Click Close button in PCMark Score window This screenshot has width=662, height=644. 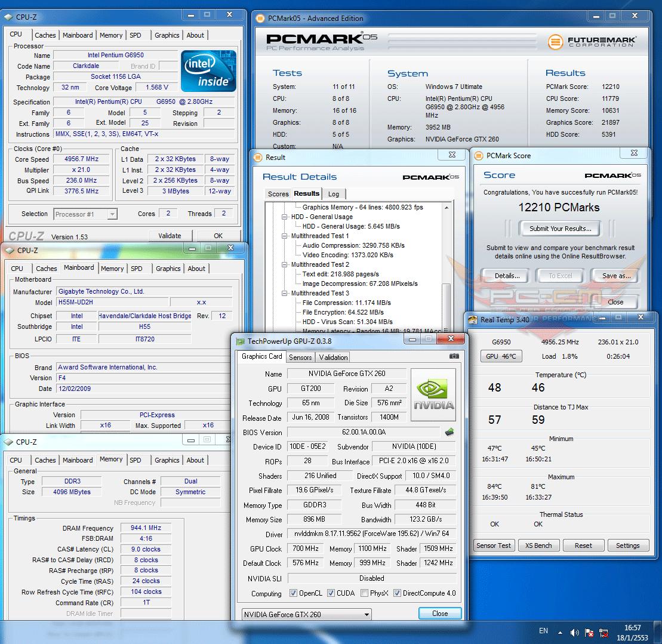(x=615, y=302)
